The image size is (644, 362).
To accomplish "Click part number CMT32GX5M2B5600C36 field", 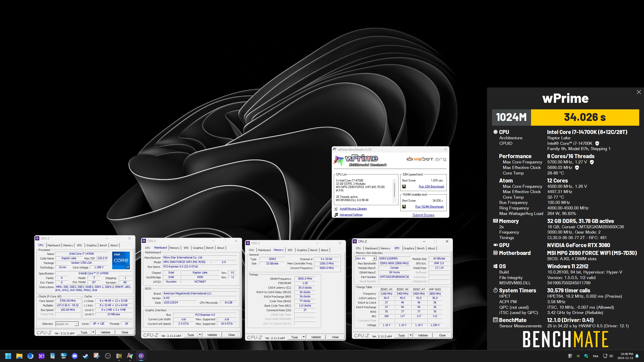I will 394,277.
